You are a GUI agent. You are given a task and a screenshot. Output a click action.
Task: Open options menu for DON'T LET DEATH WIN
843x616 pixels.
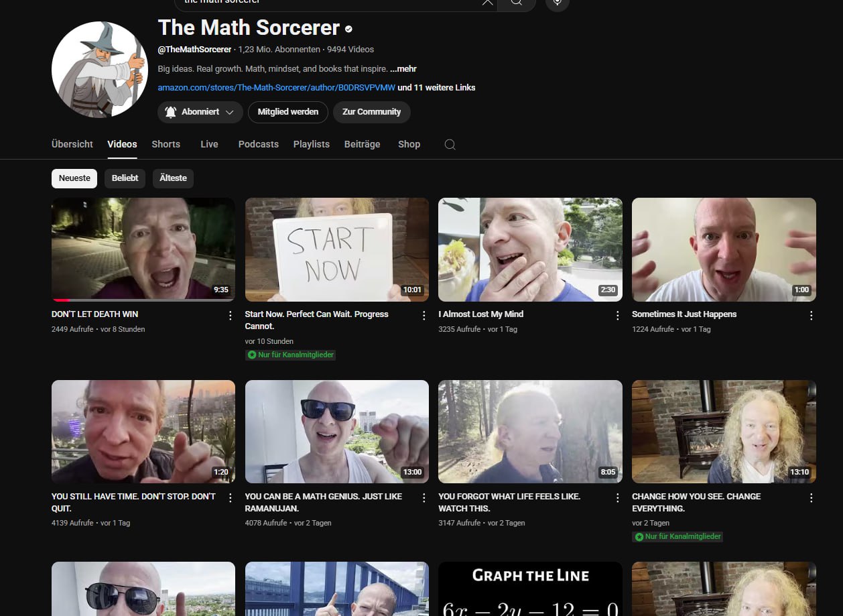230,315
